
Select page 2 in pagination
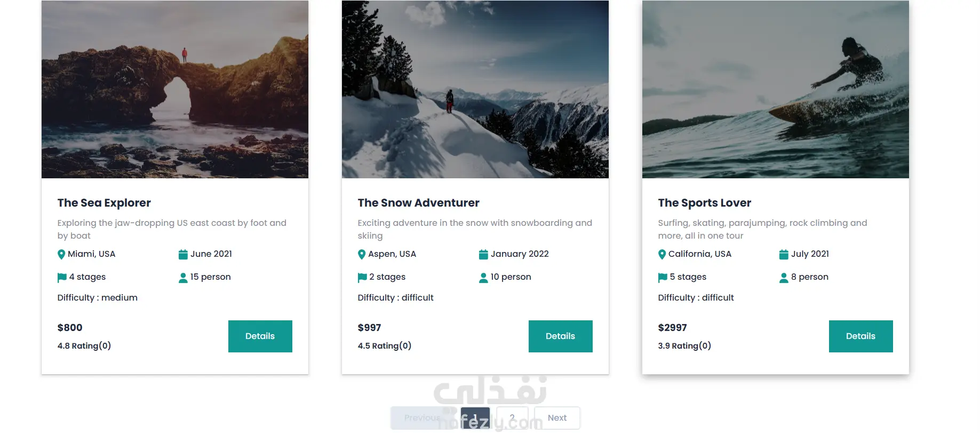[x=512, y=418]
